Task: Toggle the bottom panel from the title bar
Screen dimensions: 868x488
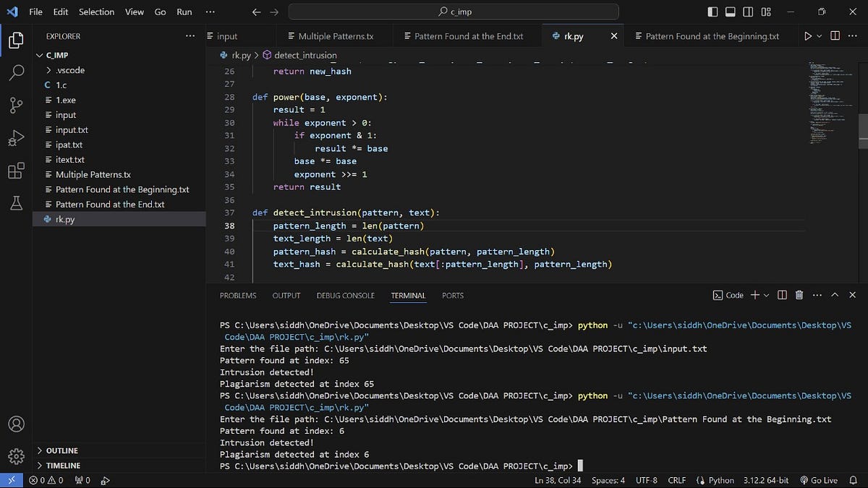Action: click(731, 12)
